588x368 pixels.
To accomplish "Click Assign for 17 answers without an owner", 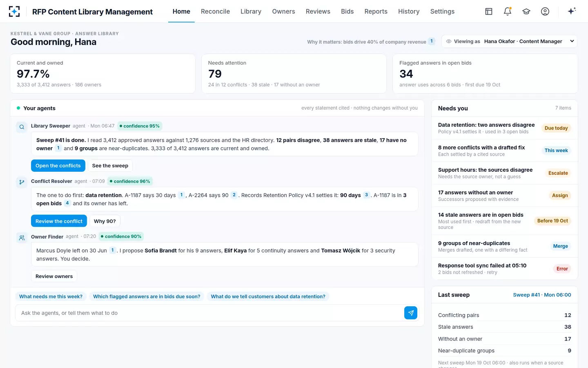I will coord(560,195).
